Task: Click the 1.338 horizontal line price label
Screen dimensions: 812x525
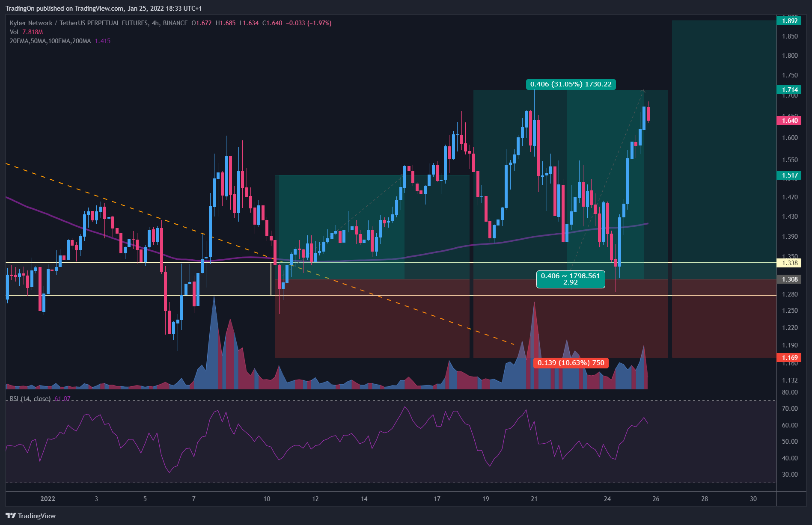Action: coord(789,263)
